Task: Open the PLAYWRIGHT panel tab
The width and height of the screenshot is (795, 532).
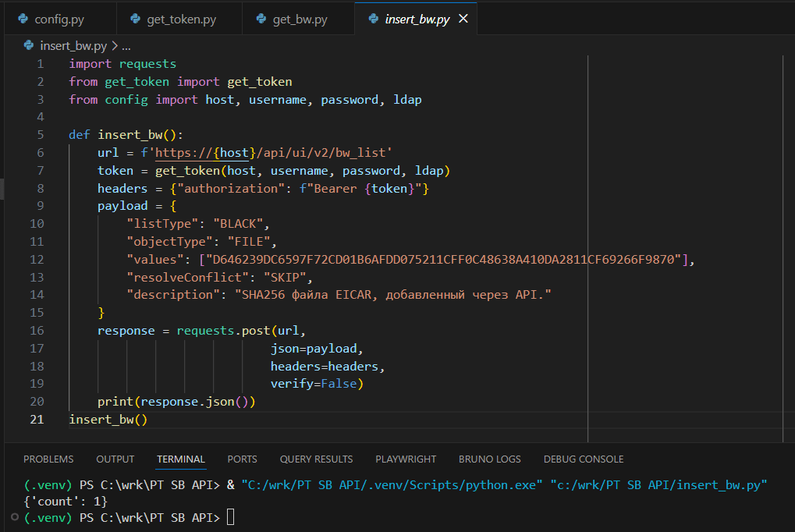Action: 406,459
